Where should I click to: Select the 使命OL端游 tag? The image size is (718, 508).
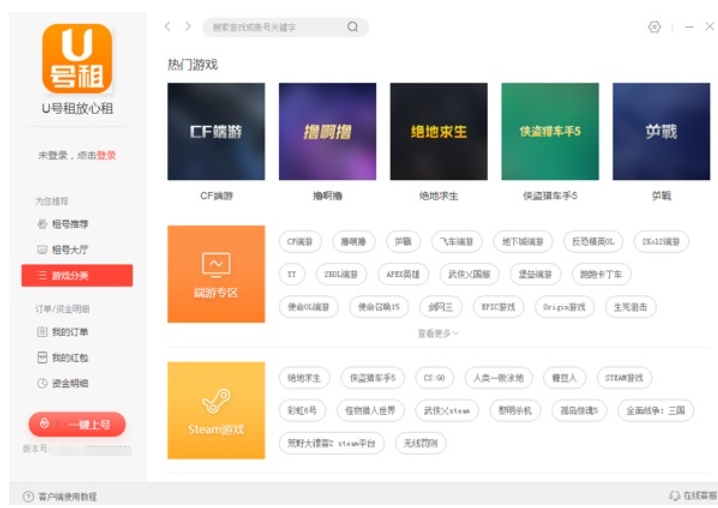pos(309,307)
